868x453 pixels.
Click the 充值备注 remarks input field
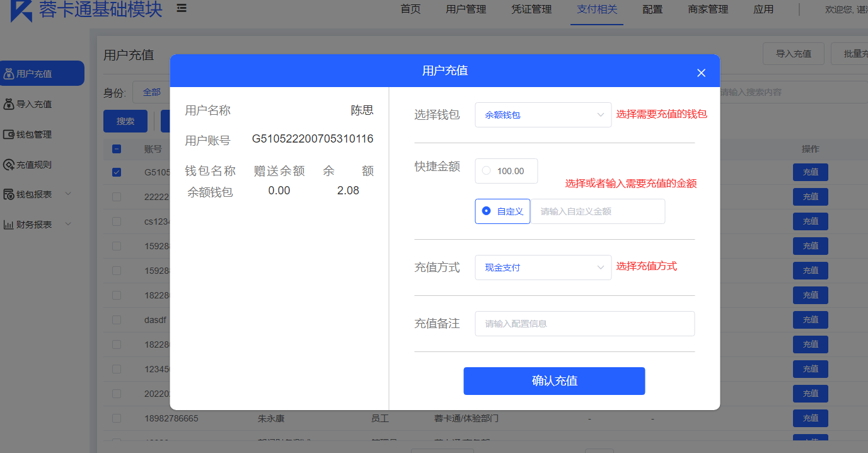point(584,324)
